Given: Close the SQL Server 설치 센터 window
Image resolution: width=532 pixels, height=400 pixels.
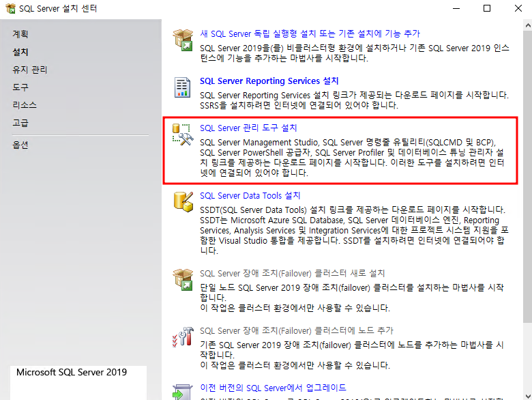Looking at the screenshot, I should 518,8.
